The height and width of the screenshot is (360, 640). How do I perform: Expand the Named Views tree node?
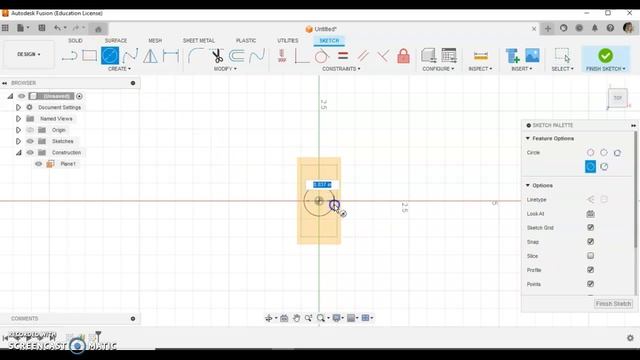[x=18, y=119]
